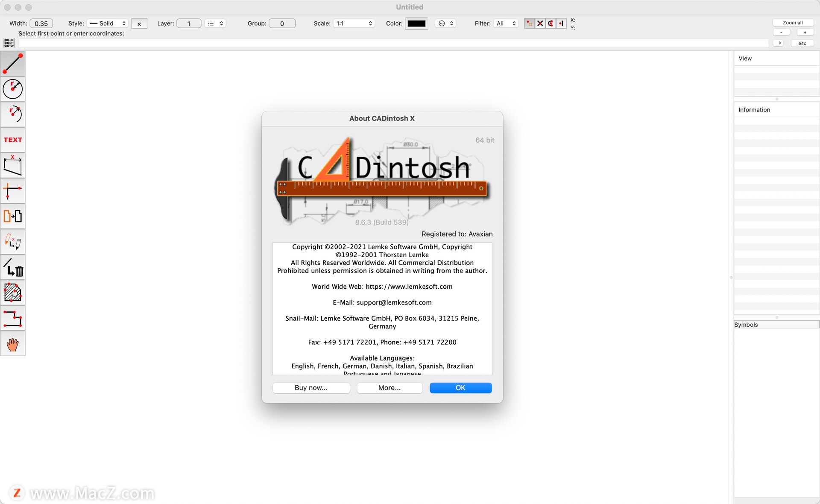Click the 64 bit label
This screenshot has height=504, width=820.
[x=485, y=140]
